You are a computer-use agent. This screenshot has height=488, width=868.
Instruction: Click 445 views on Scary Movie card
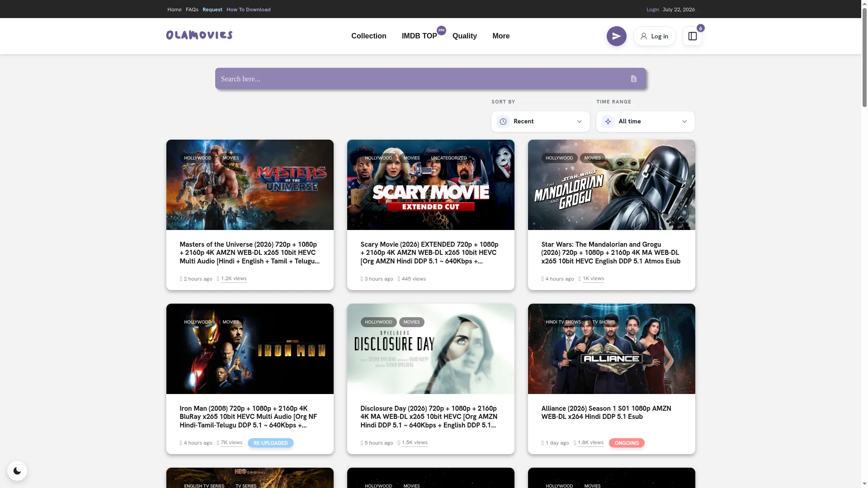(414, 279)
